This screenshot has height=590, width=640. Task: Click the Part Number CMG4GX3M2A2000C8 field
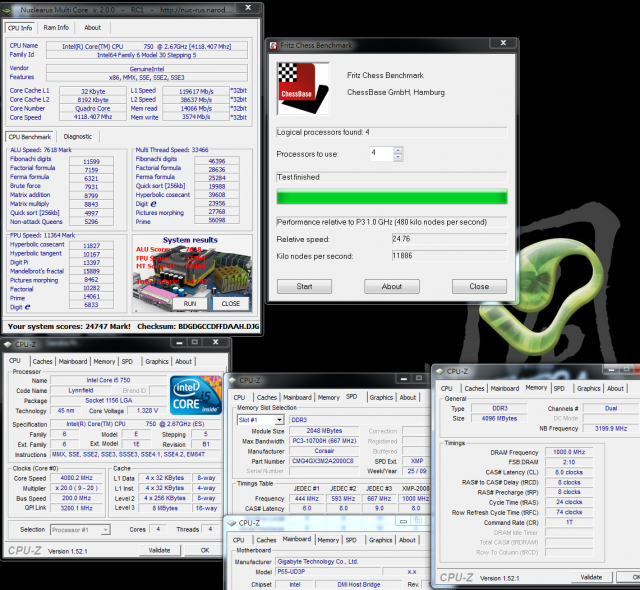322,461
